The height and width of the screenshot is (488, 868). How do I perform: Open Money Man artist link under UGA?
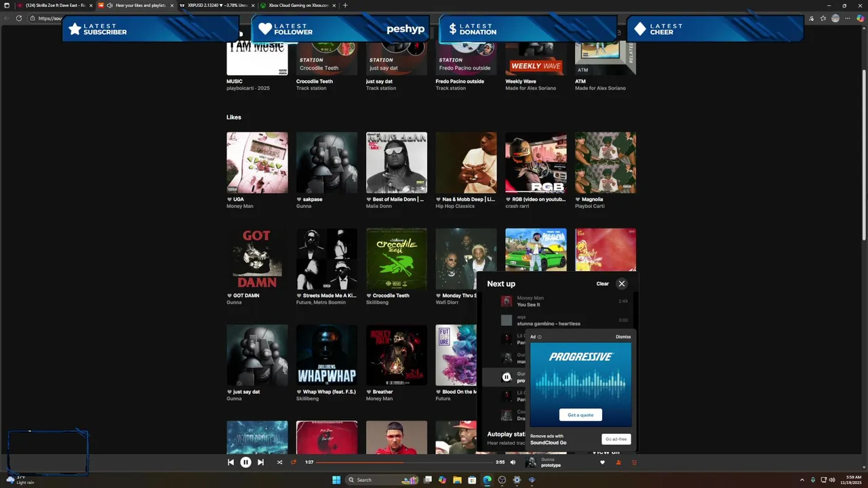(239, 206)
